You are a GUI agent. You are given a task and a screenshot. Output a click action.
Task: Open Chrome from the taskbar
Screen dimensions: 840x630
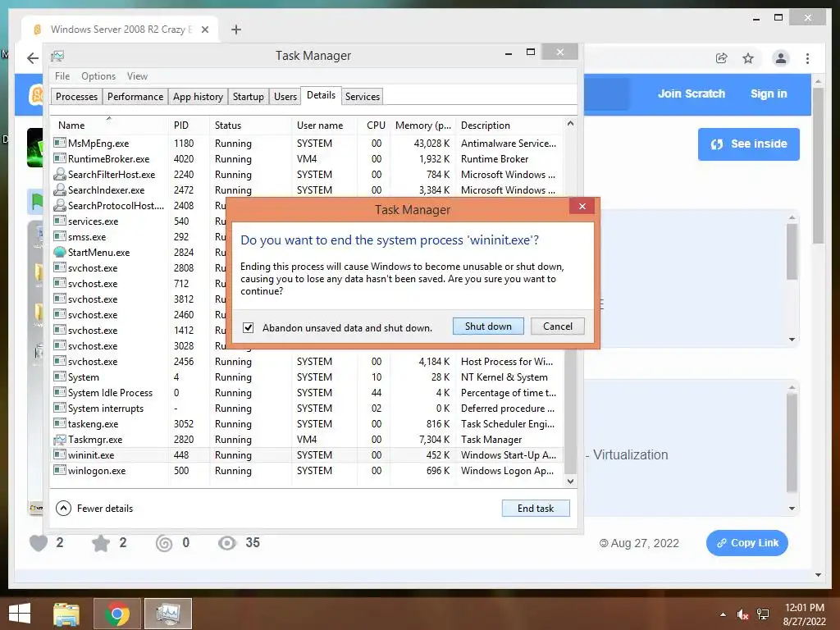(x=117, y=614)
